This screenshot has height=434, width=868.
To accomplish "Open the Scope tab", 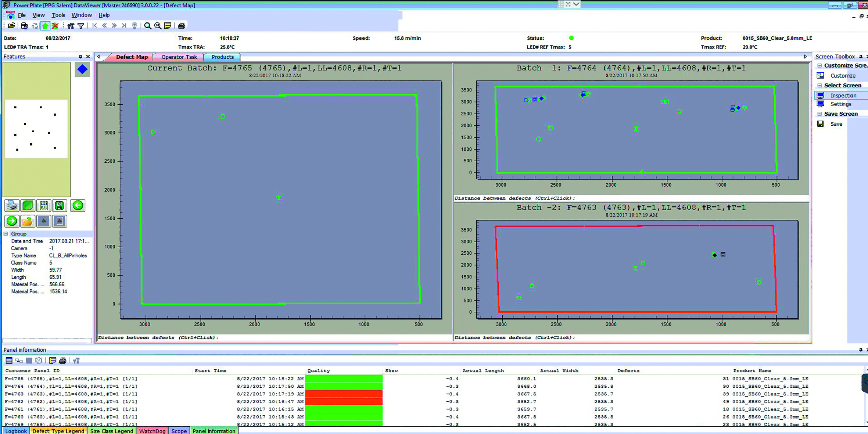I will coord(179,431).
